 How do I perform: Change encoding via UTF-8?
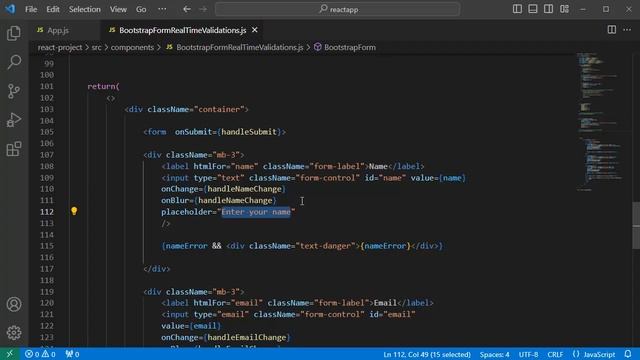528,354
